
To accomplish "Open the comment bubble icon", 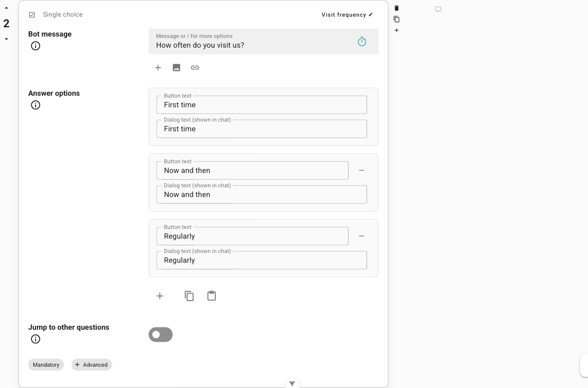I will (438, 9).
